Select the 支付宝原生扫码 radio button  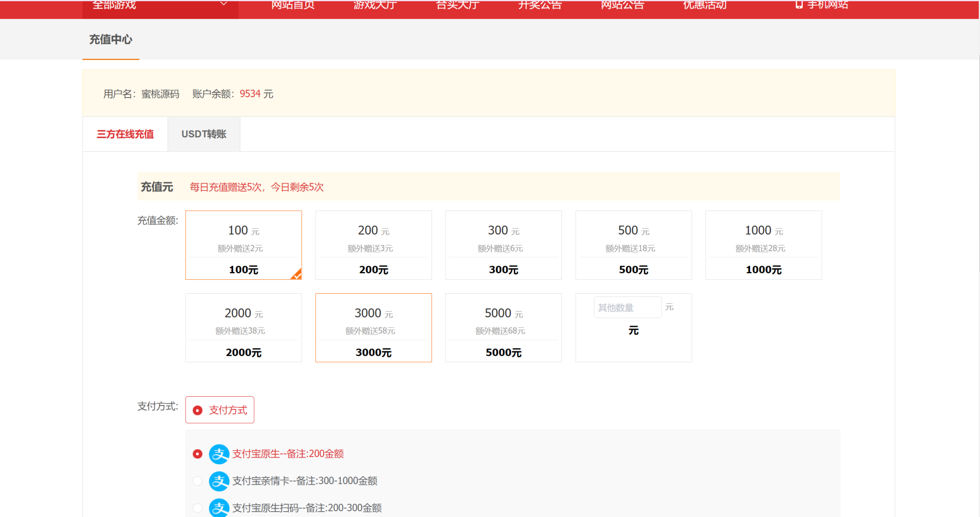point(198,508)
